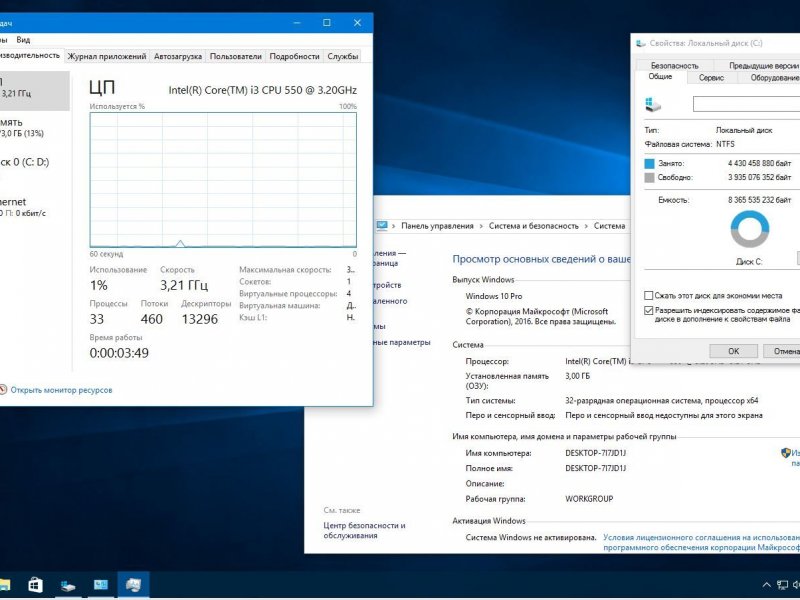
Task: Go to Панель управления breadcrumb
Action: pos(437,226)
